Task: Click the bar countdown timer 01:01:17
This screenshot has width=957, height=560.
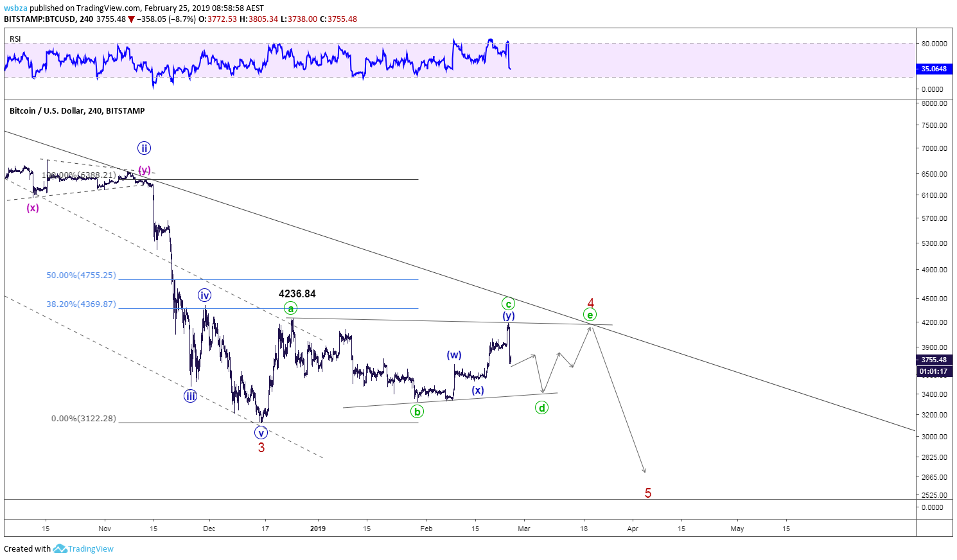Action: (933, 371)
